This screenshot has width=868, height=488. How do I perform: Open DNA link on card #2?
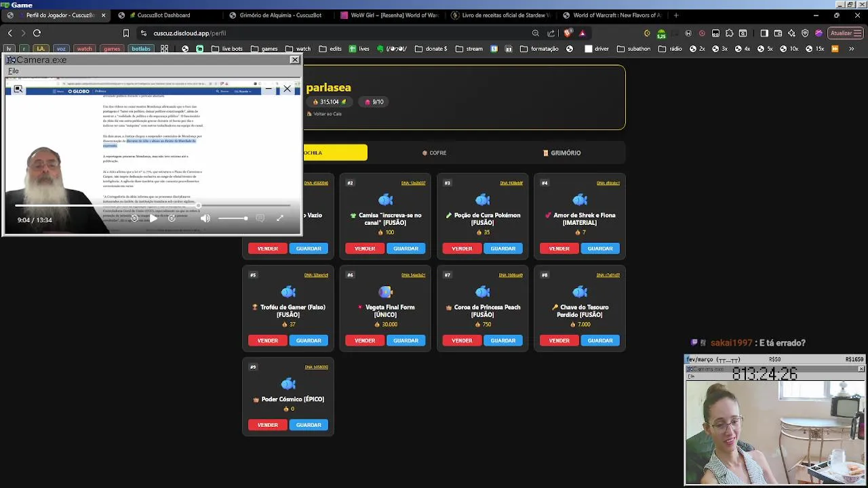tap(414, 183)
